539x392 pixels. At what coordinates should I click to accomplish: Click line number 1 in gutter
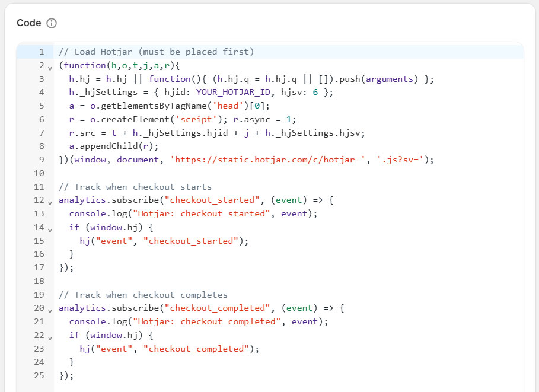[x=42, y=52]
